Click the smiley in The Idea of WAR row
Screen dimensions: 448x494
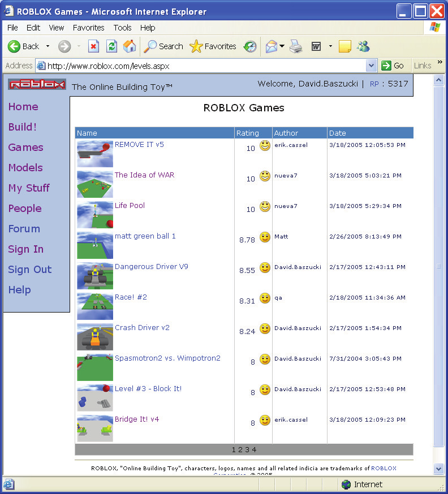tap(265, 176)
